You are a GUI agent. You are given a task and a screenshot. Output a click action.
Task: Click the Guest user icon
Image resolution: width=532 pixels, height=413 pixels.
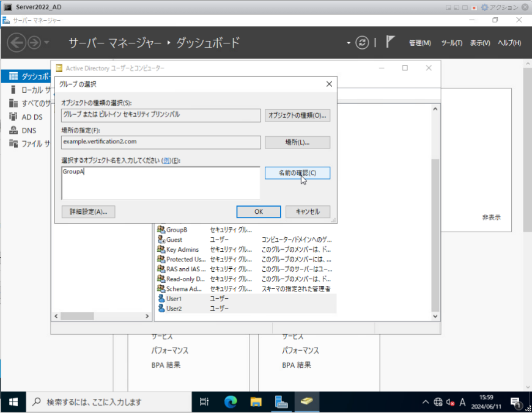click(x=161, y=239)
